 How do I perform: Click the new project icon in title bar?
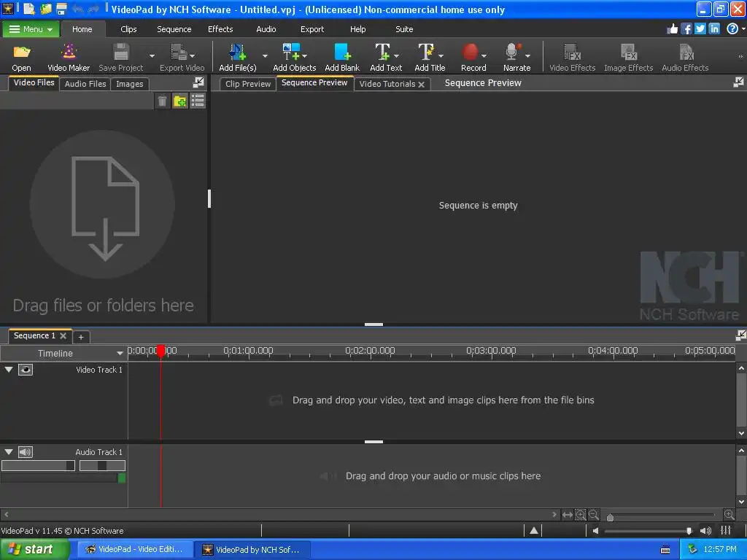click(x=29, y=9)
